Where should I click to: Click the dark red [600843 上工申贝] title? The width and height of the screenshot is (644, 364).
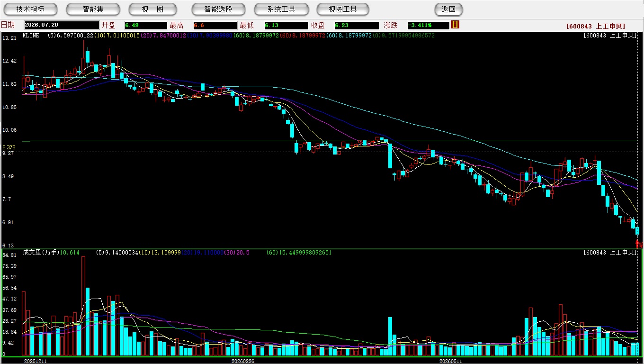[596, 27]
